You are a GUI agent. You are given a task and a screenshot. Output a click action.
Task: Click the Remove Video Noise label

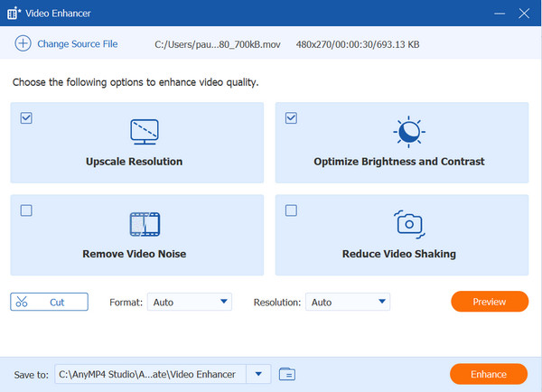pos(134,254)
